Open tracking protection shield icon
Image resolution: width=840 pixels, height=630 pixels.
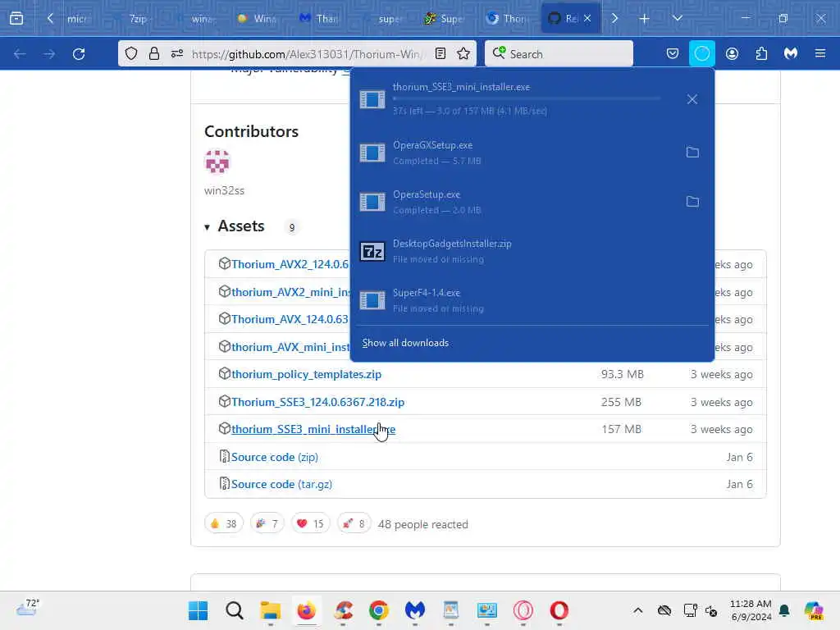(x=131, y=53)
